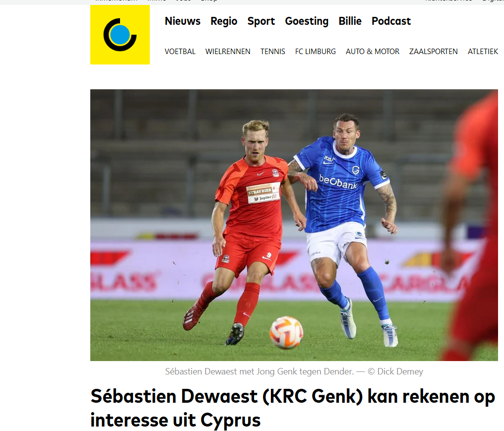Switch to the VOETBAL subcategory
The width and height of the screenshot is (504, 431).
[180, 52]
